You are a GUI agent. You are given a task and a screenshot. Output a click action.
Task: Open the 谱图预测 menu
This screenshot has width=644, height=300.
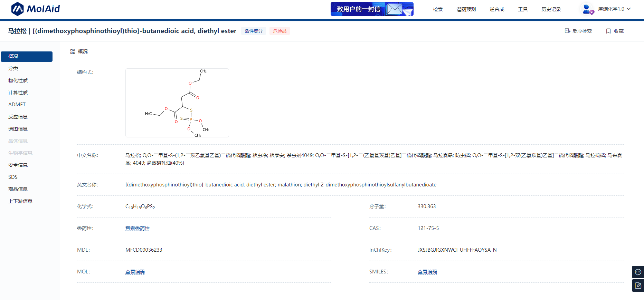coord(466,9)
